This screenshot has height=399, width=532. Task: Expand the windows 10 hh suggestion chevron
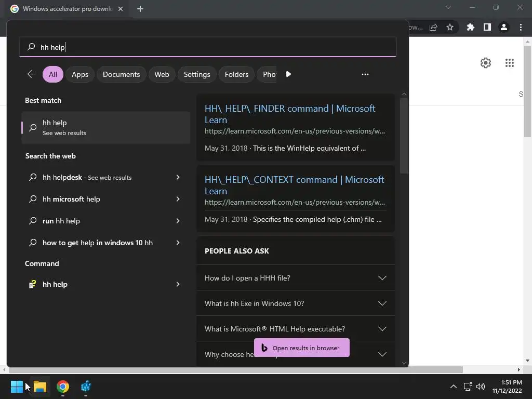pyautogui.click(x=178, y=243)
